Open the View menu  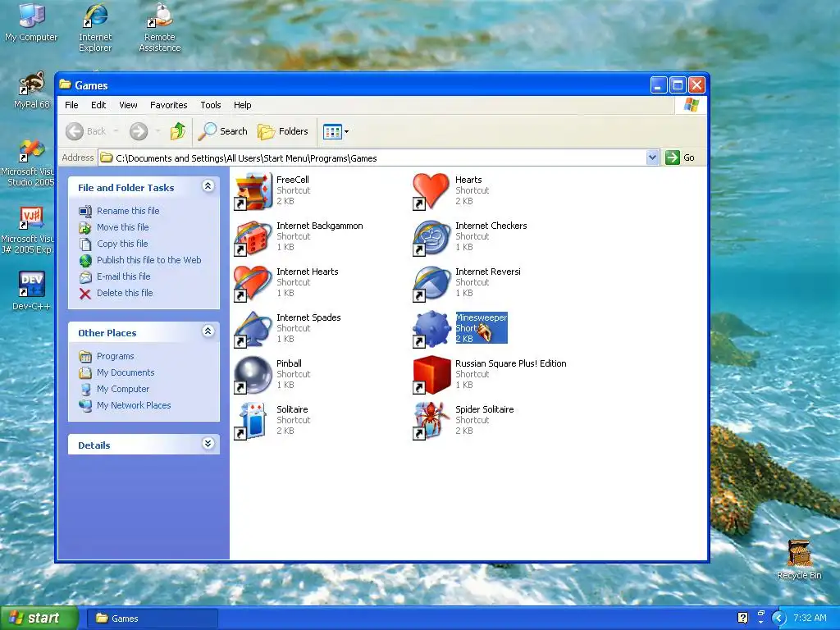click(128, 105)
